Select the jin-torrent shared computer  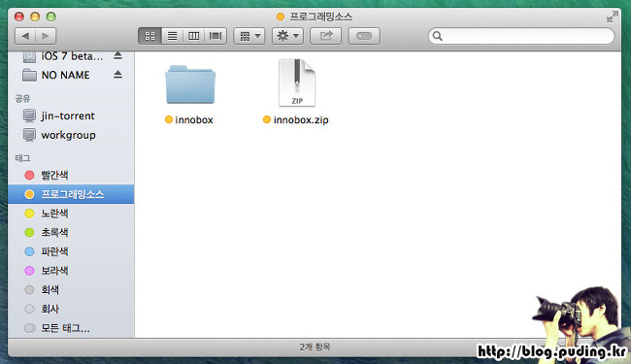[x=71, y=116]
